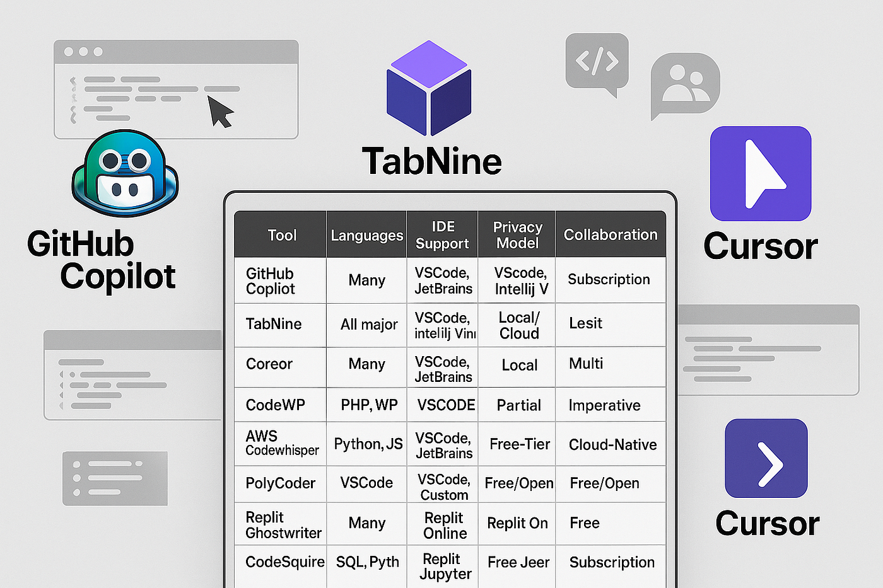Select the Collaboration column header
The image size is (883, 588).
point(610,234)
